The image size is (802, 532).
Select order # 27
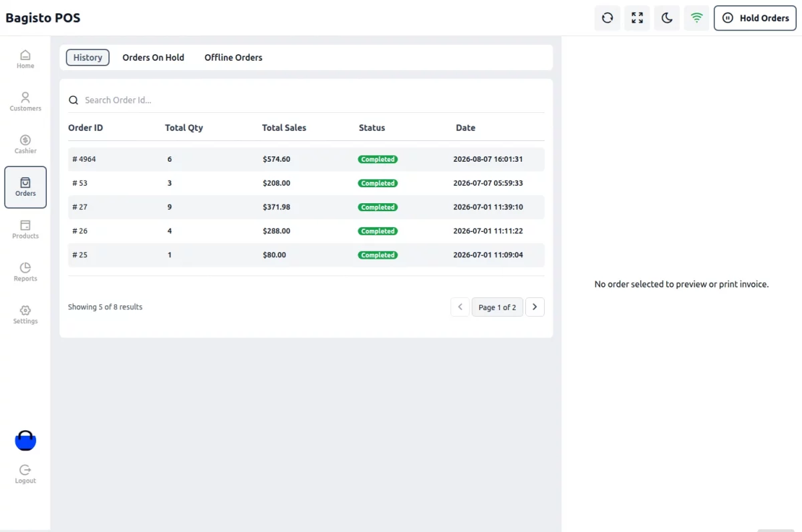(x=306, y=207)
